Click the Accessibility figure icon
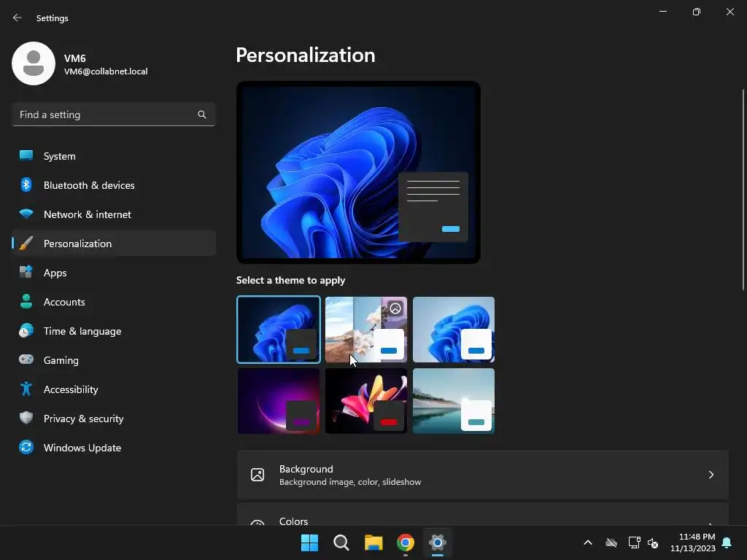This screenshot has width=747, height=560. [x=26, y=389]
